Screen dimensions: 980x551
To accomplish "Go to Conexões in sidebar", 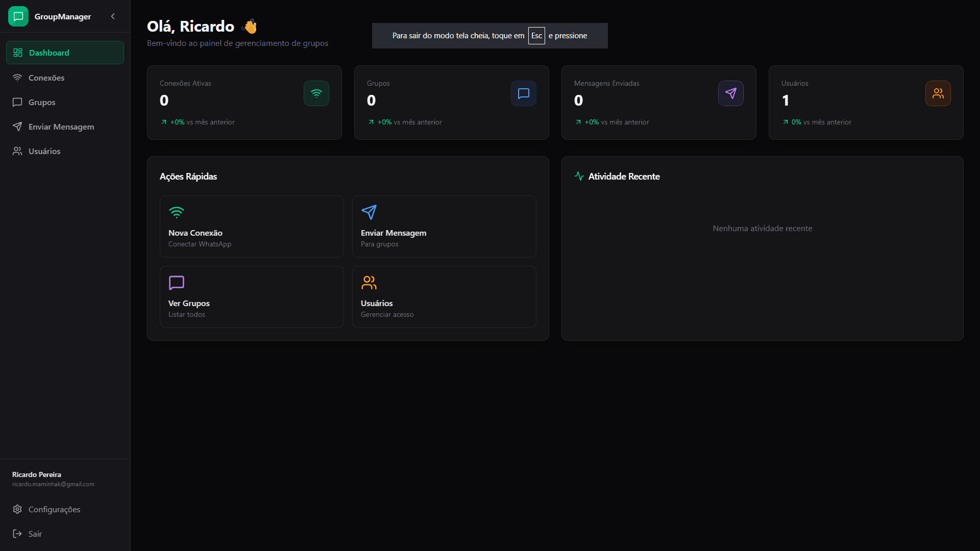I will click(x=65, y=78).
